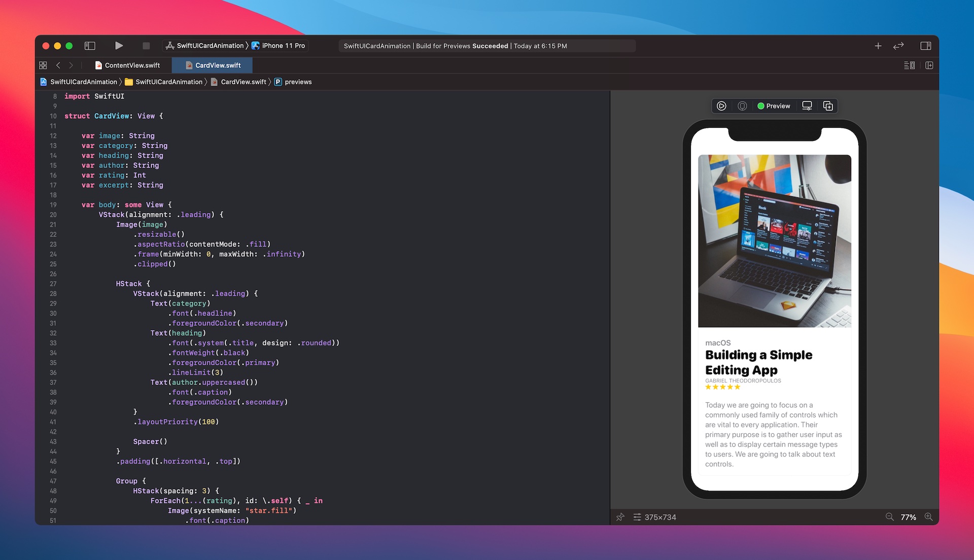Screen dimensions: 974x560
Task: Select the Navigator panel toggle icon
Action: pos(90,45)
